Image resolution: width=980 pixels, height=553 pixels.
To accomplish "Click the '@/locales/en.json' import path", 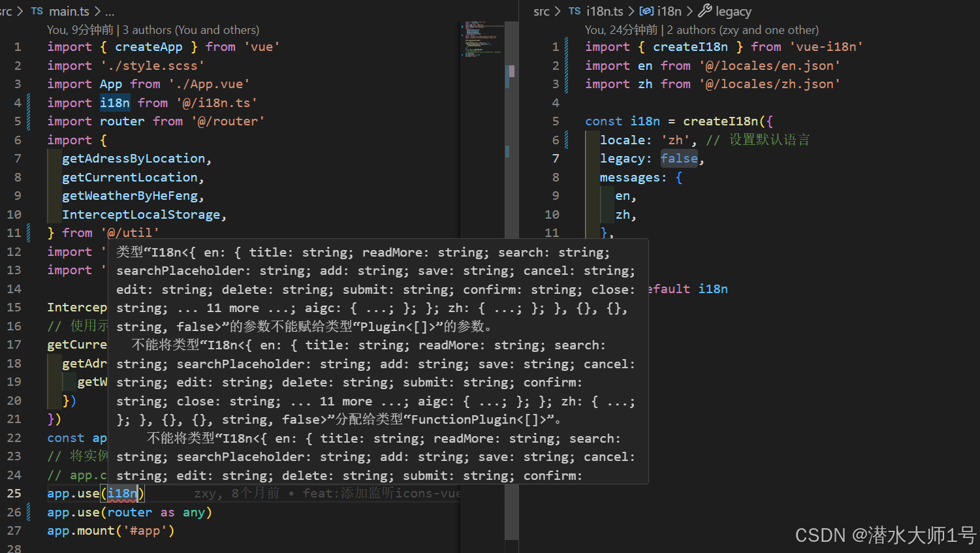I will coord(770,66).
